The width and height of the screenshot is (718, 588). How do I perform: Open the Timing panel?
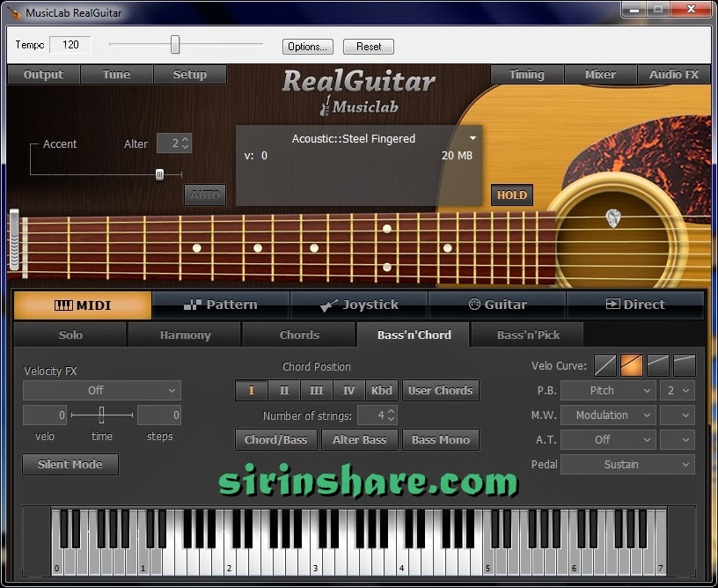[x=526, y=75]
